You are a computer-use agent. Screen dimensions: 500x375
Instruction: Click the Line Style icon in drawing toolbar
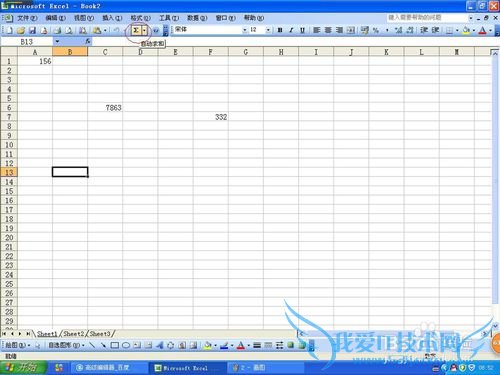point(257,345)
